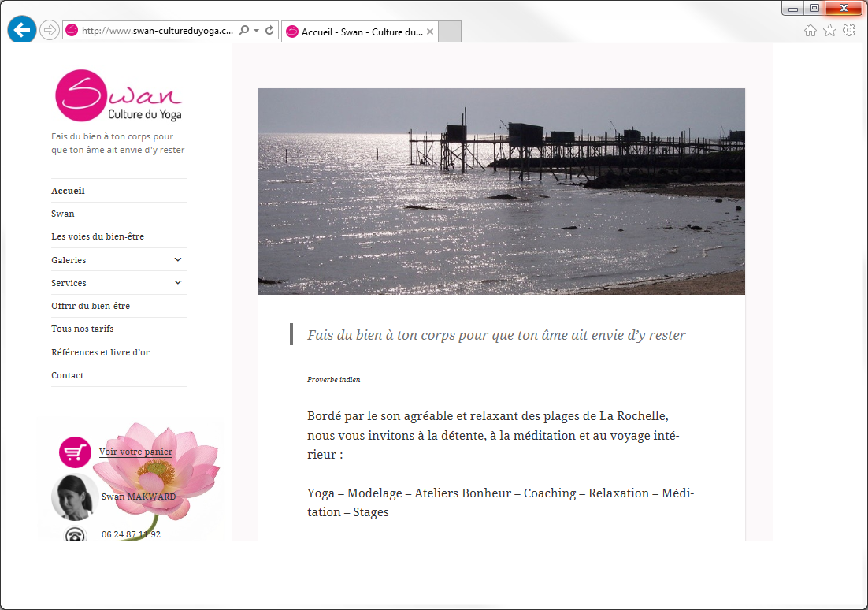Image resolution: width=868 pixels, height=610 pixels.
Task: Open the browser home page icon
Action: click(x=810, y=31)
